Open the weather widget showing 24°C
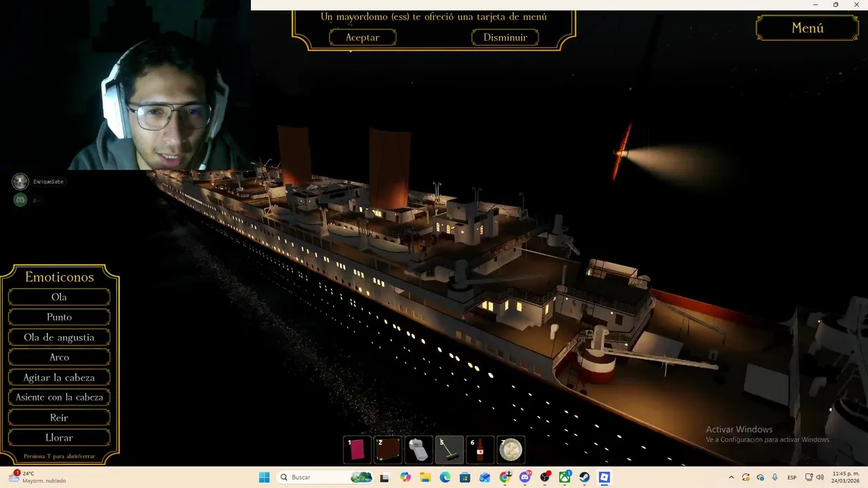 (38, 477)
